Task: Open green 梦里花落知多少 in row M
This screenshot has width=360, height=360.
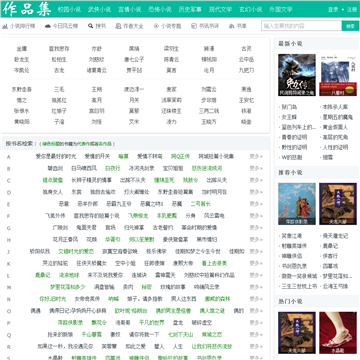Action: coord(68,287)
